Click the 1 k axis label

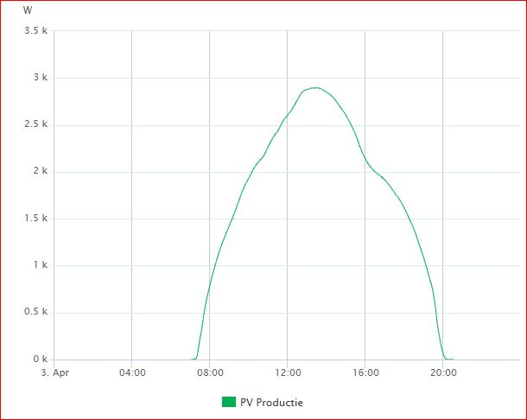[41, 265]
